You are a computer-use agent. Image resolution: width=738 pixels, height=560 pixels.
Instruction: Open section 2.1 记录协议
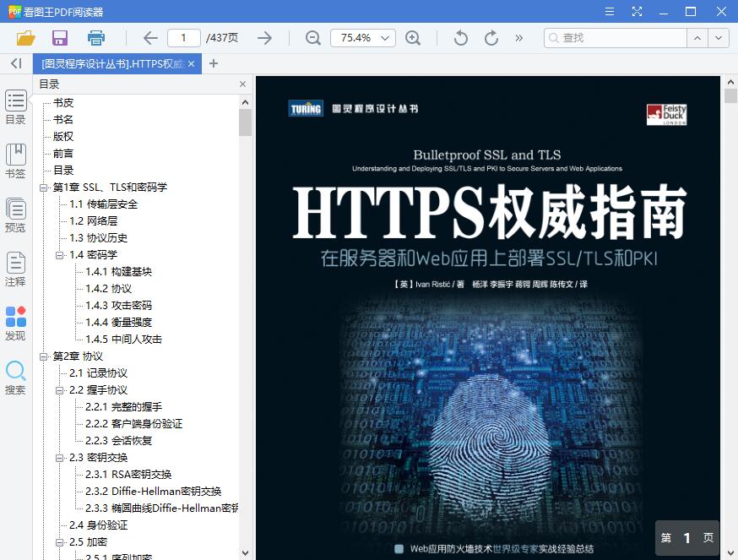(98, 373)
